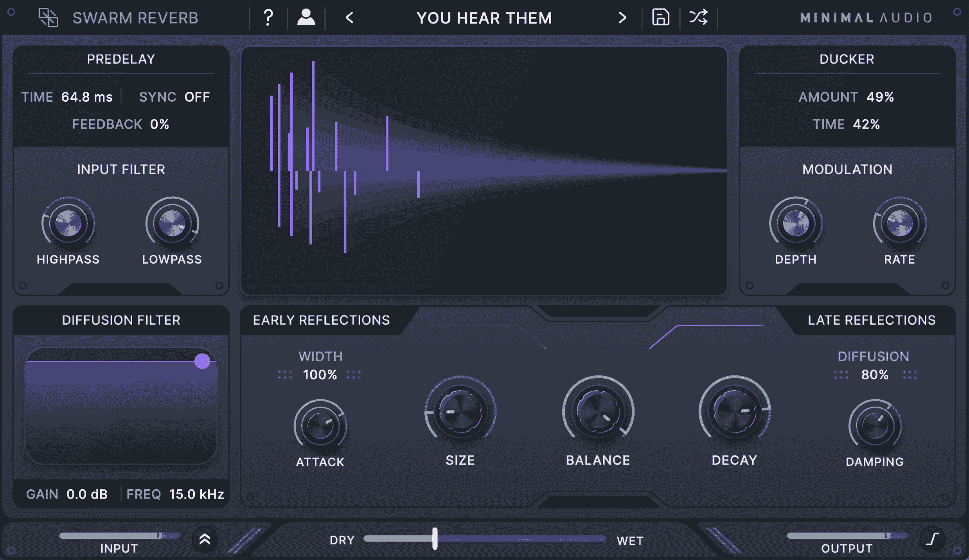This screenshot has height=560, width=969.
Task: Click the user account icon
Action: [x=306, y=17]
